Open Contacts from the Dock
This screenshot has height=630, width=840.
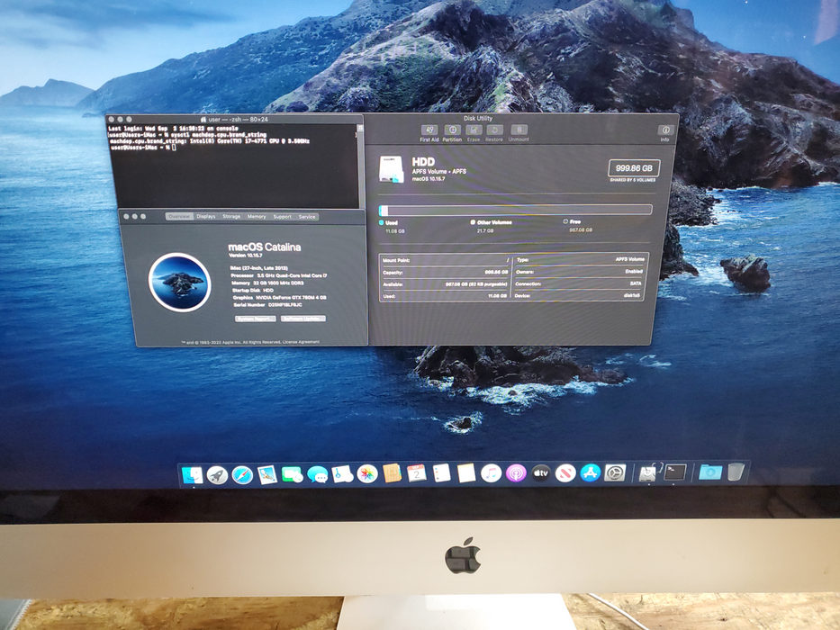pos(393,473)
